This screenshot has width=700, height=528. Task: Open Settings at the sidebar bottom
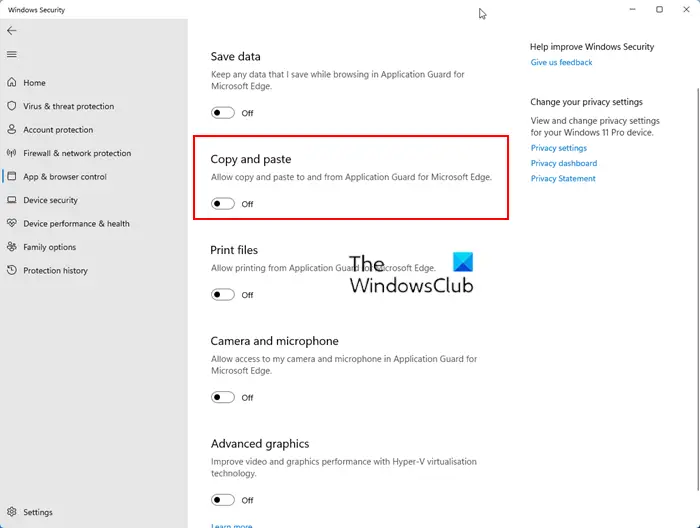[x=94, y=512]
